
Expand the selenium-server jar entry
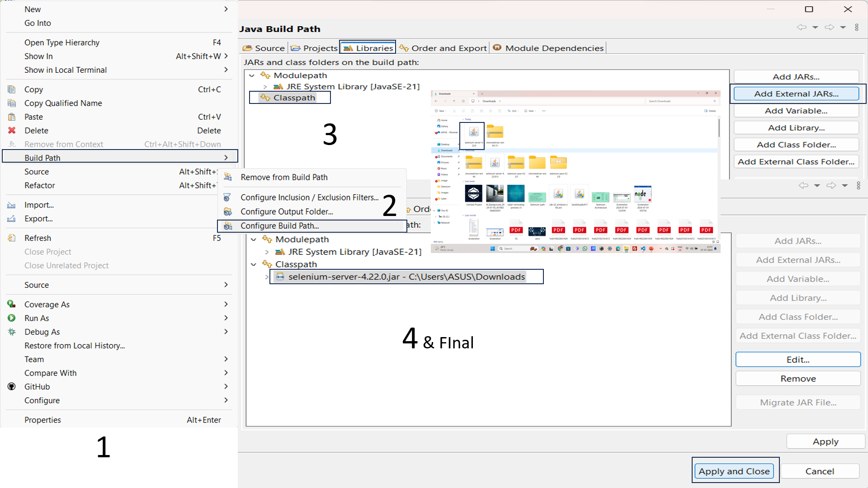coord(267,277)
